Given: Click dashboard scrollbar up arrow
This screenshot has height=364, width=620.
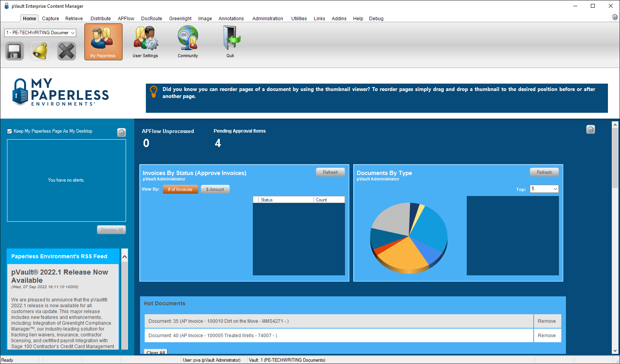Looking at the screenshot, I should click(x=615, y=125).
